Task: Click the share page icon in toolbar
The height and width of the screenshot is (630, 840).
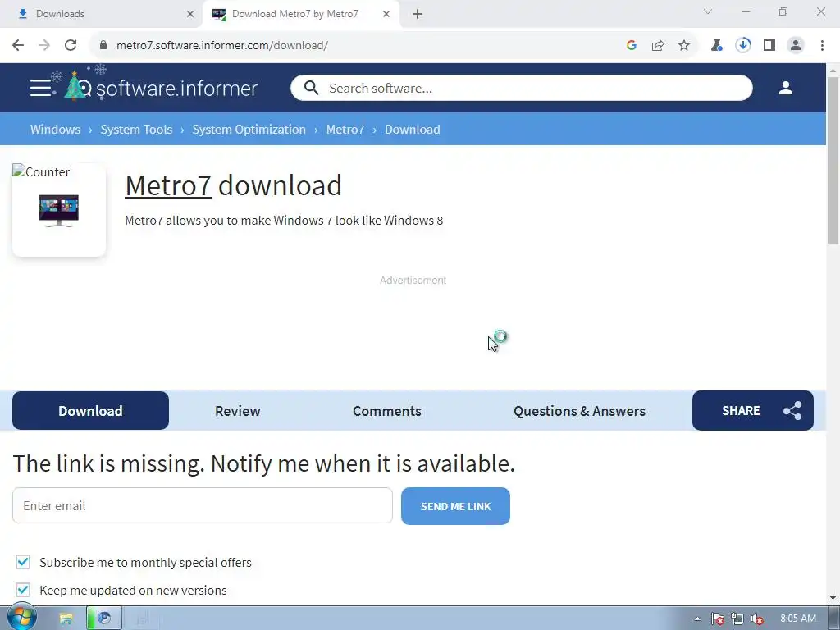Action: [x=658, y=46]
